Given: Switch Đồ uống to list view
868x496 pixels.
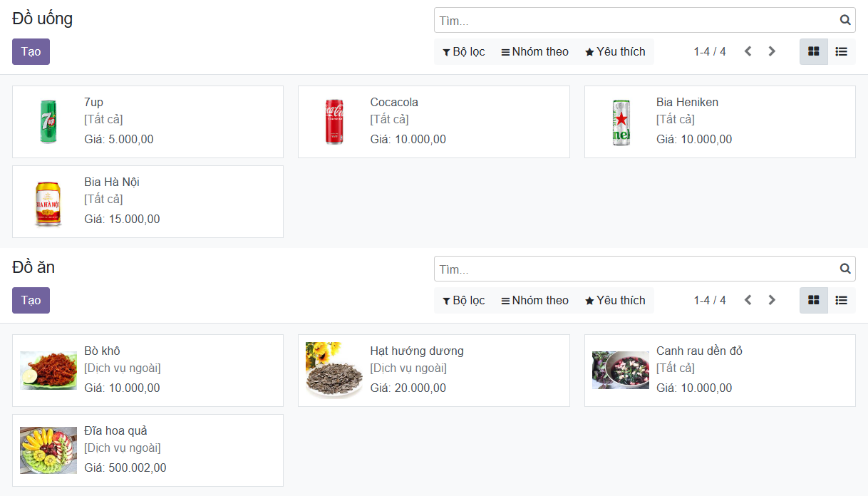Looking at the screenshot, I should click(x=841, y=51).
